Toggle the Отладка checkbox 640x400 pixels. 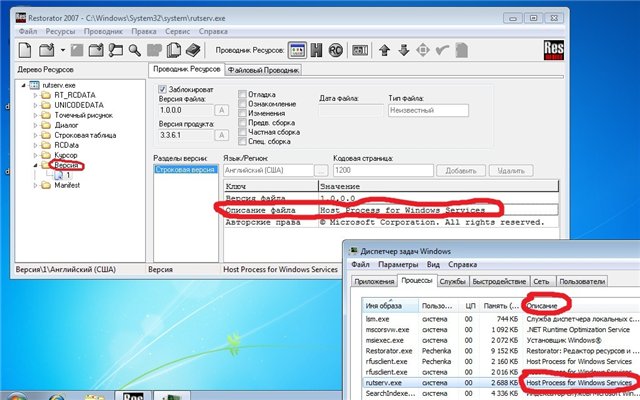[242, 94]
